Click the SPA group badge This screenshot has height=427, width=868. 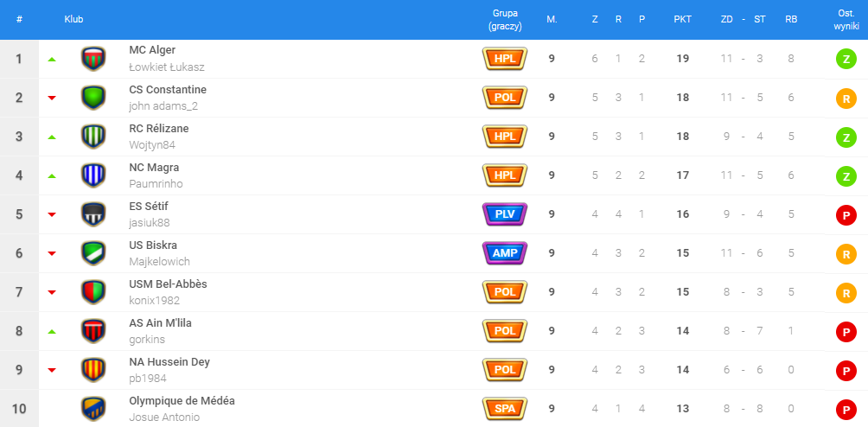(x=505, y=408)
